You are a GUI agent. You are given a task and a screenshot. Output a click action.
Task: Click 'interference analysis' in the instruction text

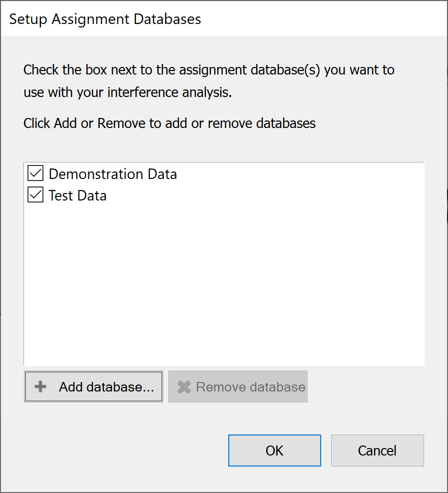169,92
